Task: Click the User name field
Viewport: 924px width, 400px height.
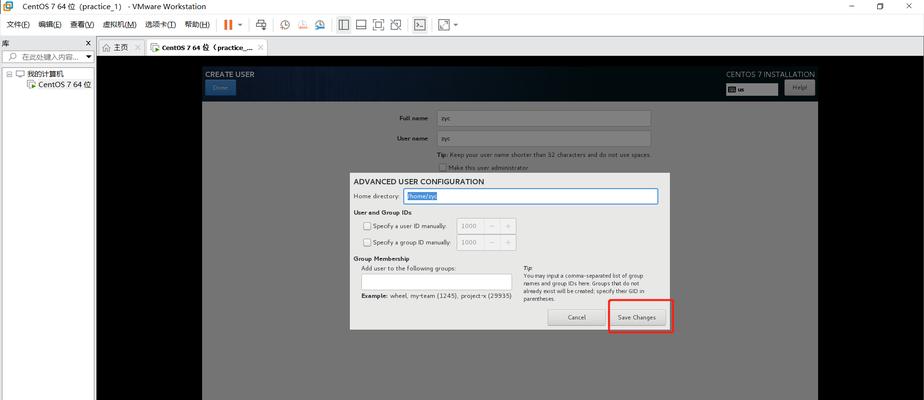Action: [x=544, y=138]
